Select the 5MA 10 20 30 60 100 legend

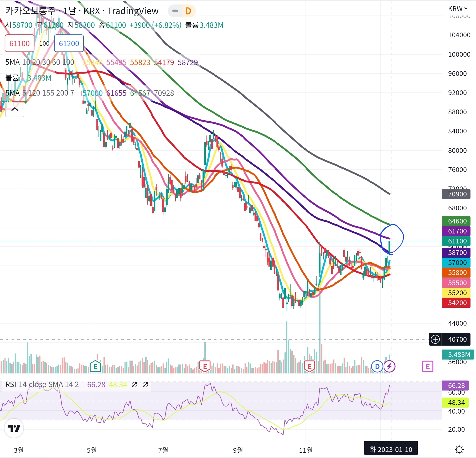pos(40,63)
